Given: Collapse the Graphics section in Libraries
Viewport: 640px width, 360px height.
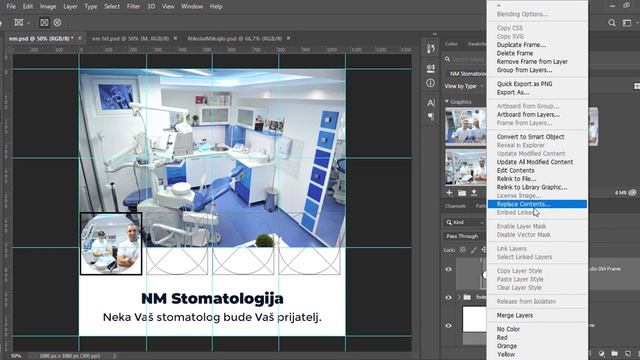Looking at the screenshot, I should coord(447,102).
